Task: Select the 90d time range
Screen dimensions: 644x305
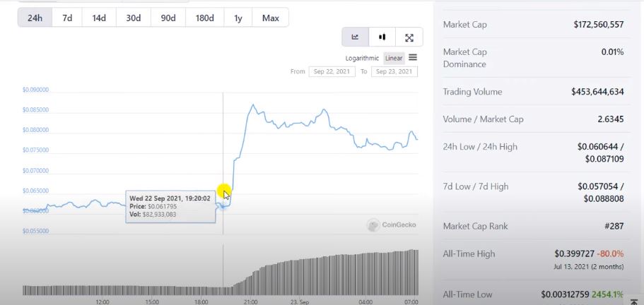Action: pos(168,18)
